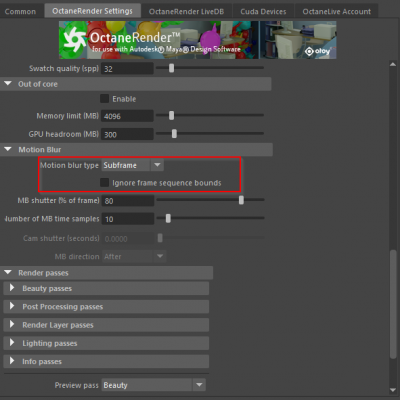Open the Preview pass dropdown
The width and height of the screenshot is (400, 400).
coord(154,385)
